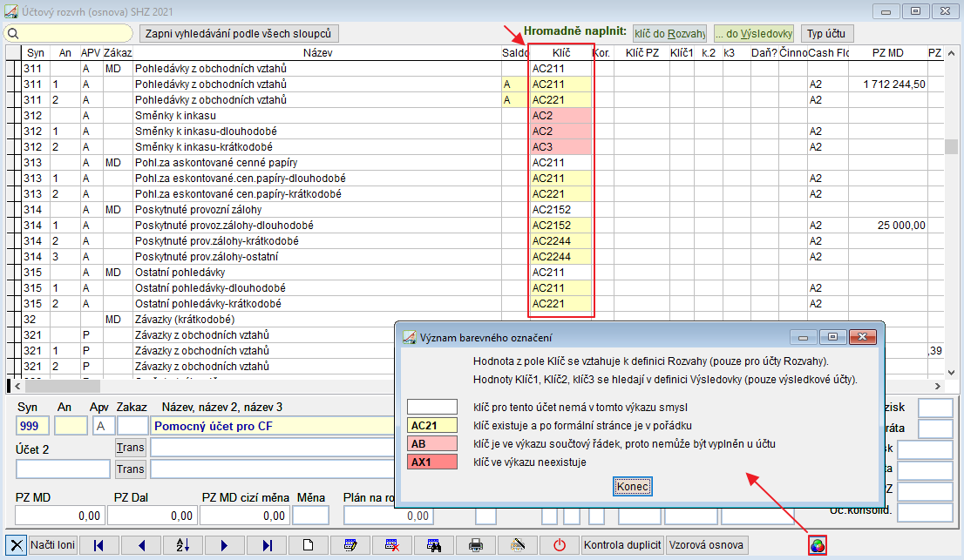Click the Načti loni button
The image size is (964, 560).
52,545
